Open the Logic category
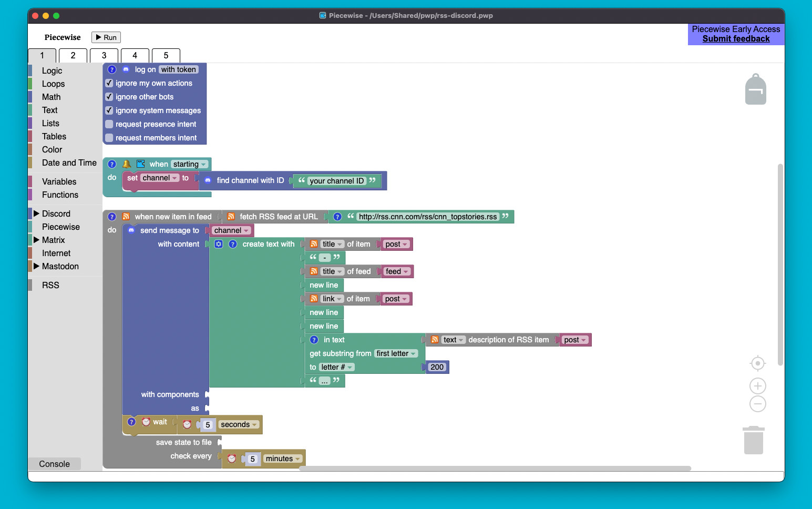Image resolution: width=812 pixels, height=509 pixels. 52,70
